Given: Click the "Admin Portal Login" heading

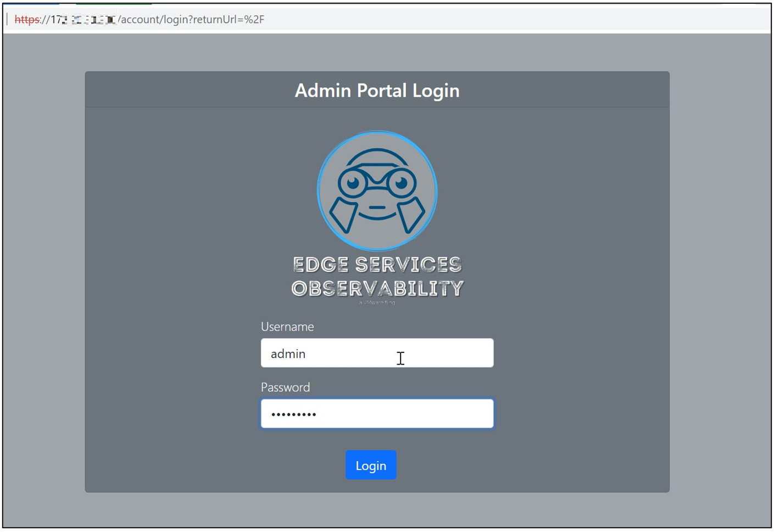Looking at the screenshot, I should 377,90.
